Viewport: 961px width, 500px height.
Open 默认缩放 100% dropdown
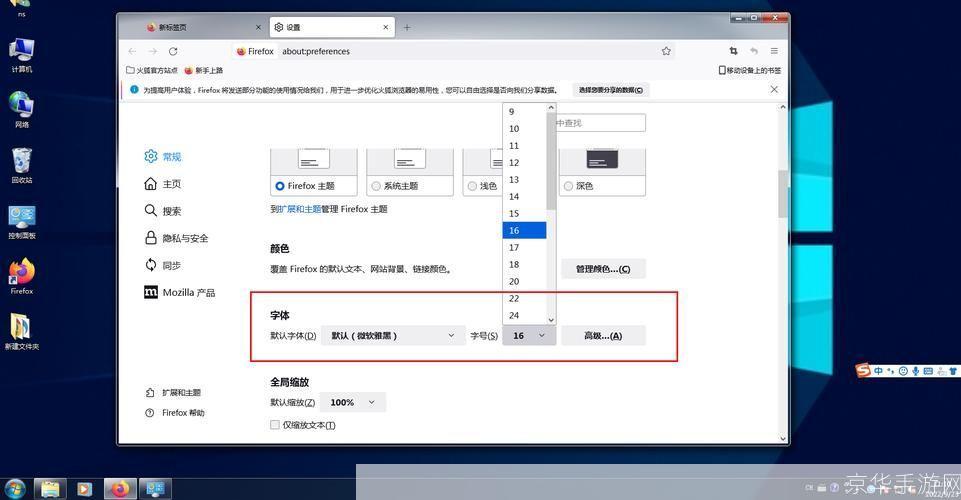pyautogui.click(x=353, y=403)
